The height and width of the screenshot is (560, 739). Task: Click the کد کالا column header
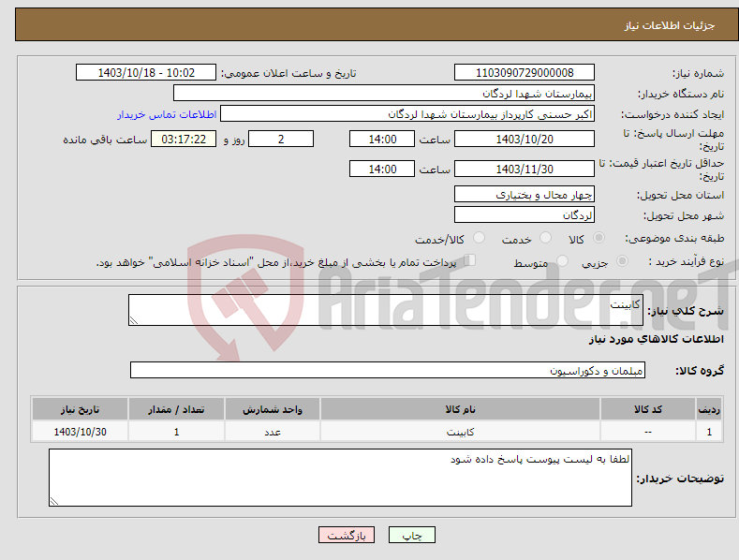coord(648,409)
